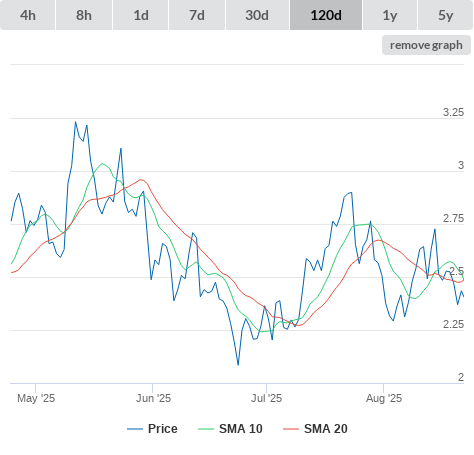Select the 4h time range tab
The width and height of the screenshot is (474, 455).
click(x=28, y=15)
